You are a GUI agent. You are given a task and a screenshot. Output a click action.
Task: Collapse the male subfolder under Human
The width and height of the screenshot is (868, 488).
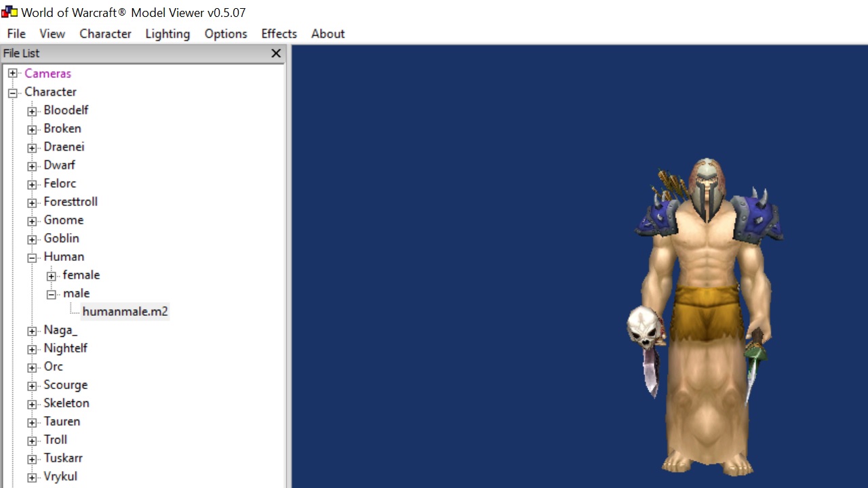(51, 293)
